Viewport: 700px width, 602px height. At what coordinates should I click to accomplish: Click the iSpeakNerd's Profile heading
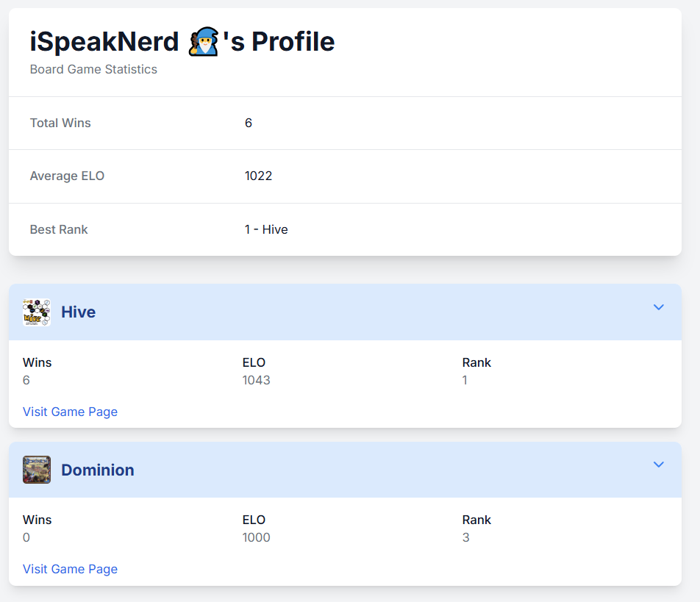pos(182,41)
